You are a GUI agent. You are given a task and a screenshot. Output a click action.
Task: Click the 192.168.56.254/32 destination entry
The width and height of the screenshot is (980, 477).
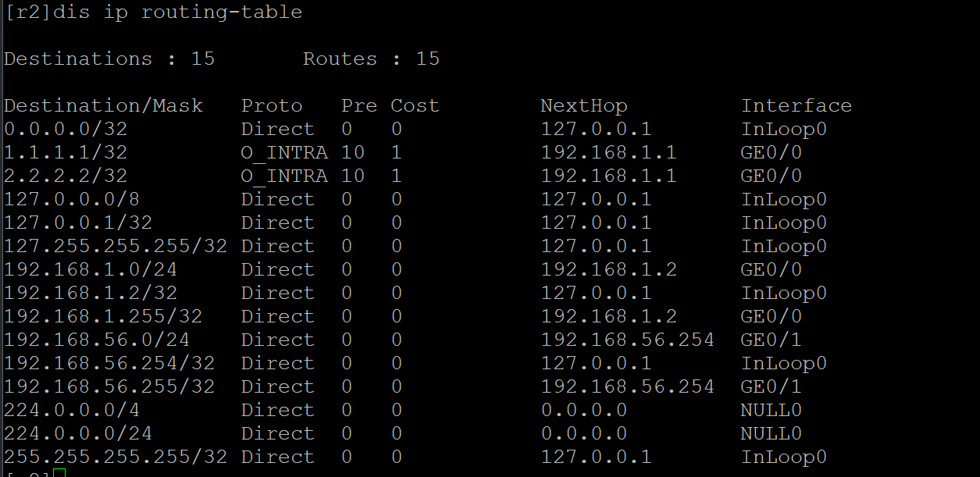[109, 364]
